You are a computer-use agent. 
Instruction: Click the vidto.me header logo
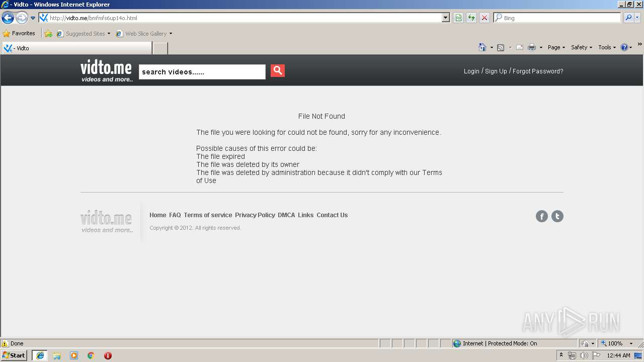point(107,71)
